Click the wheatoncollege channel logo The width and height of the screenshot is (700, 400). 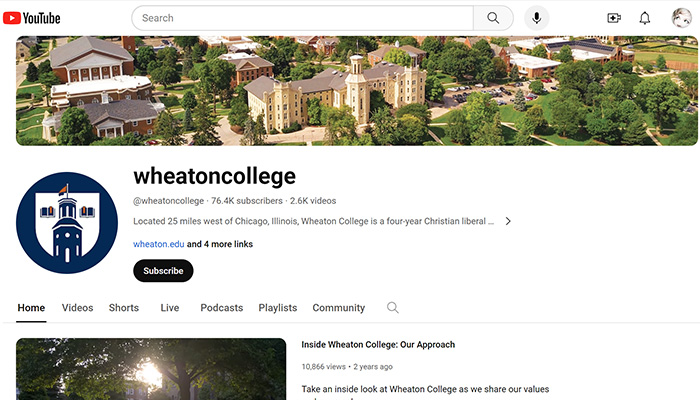(x=67, y=223)
